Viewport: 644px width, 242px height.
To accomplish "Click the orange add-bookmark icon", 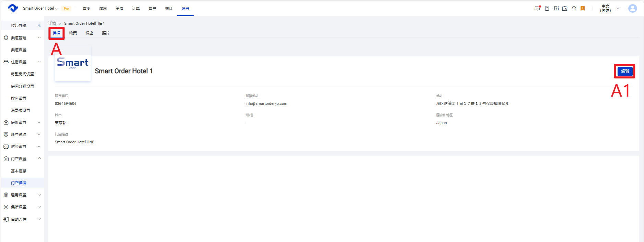I will pos(583,8).
